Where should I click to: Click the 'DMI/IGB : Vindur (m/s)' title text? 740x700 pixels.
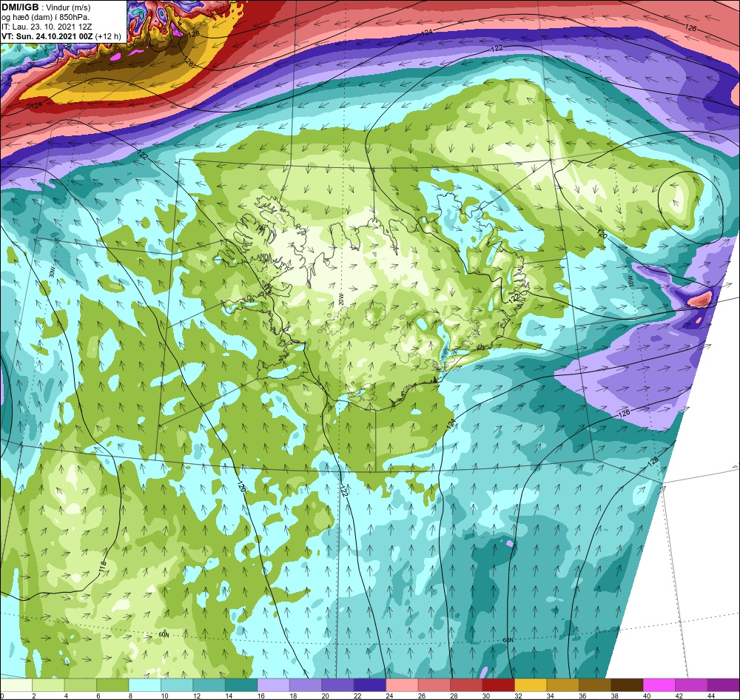46,7
